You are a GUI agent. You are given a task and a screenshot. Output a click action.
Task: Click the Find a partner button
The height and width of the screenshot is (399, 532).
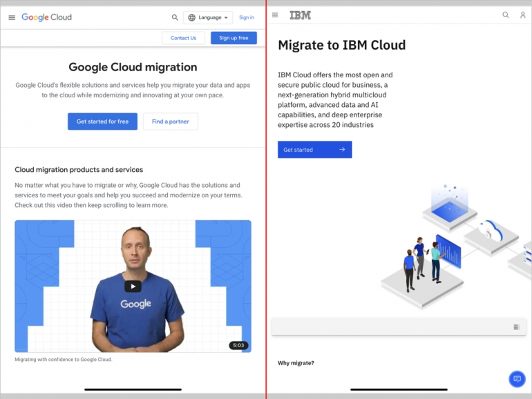(x=171, y=121)
